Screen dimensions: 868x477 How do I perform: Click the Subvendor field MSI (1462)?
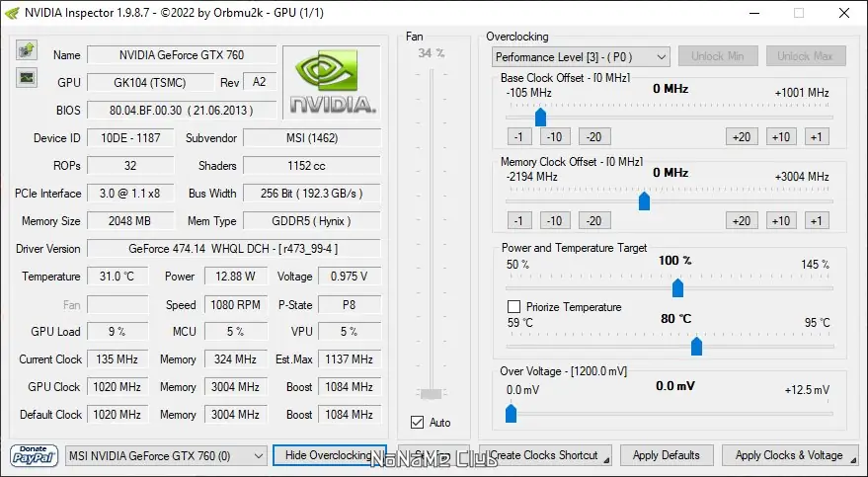(x=312, y=138)
